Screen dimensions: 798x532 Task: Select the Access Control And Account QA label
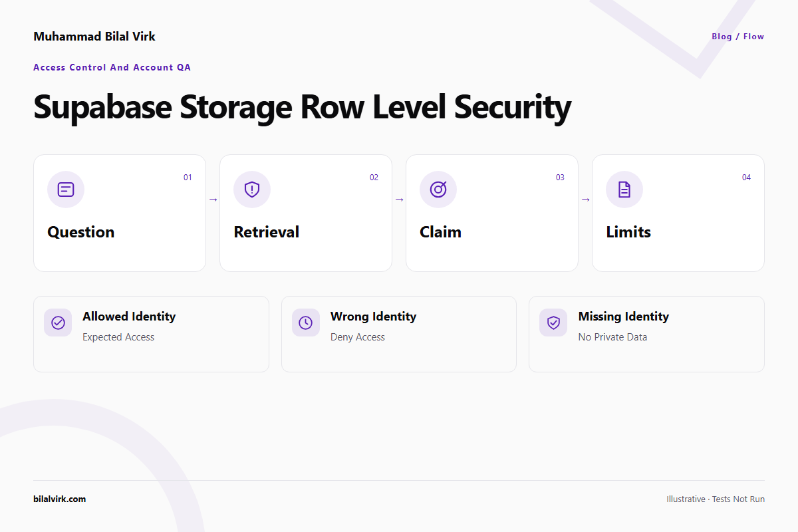(112, 67)
